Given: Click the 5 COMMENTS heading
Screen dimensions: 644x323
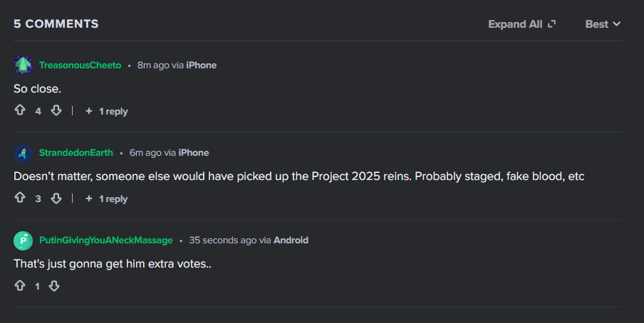Looking at the screenshot, I should coord(56,23).
